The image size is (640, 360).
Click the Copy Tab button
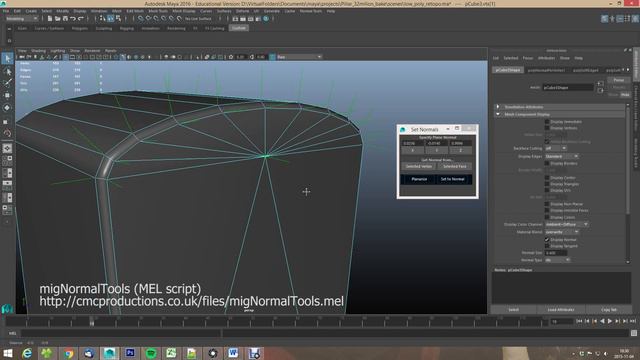pos(609,310)
